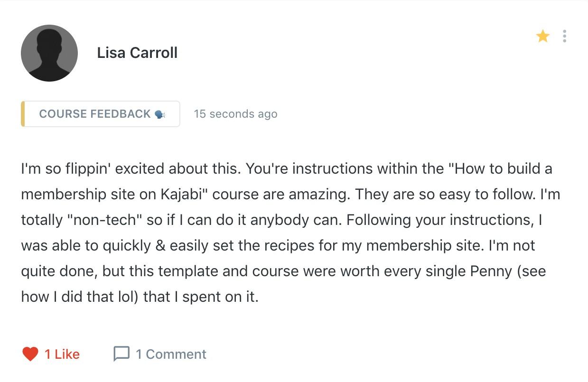Open the three-dot post options menu
This screenshot has height=382, width=588.
(x=564, y=36)
